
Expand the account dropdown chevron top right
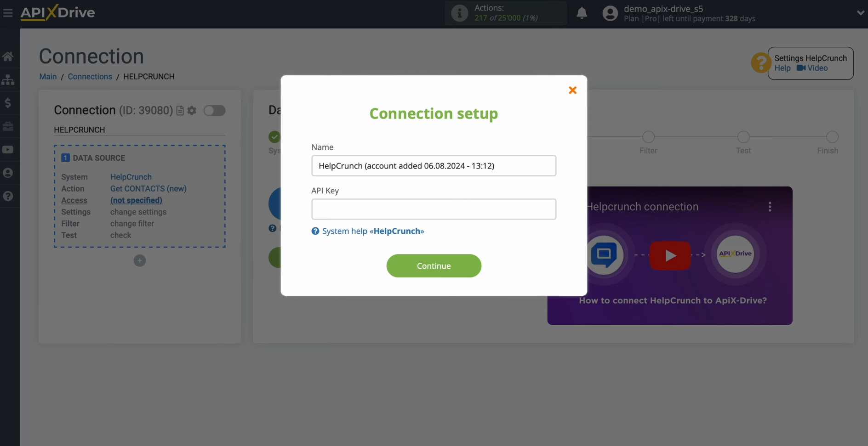pyautogui.click(x=861, y=12)
